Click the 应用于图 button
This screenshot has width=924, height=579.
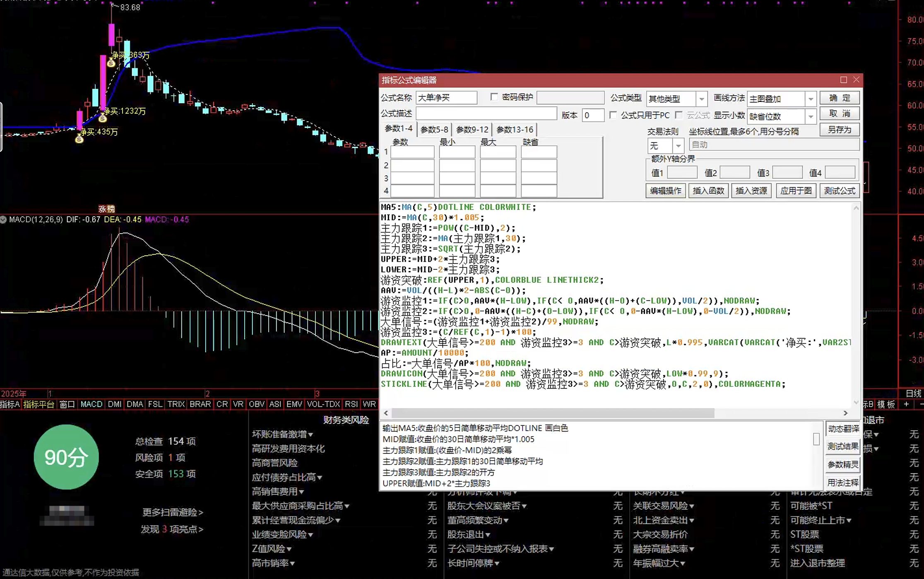tap(796, 191)
